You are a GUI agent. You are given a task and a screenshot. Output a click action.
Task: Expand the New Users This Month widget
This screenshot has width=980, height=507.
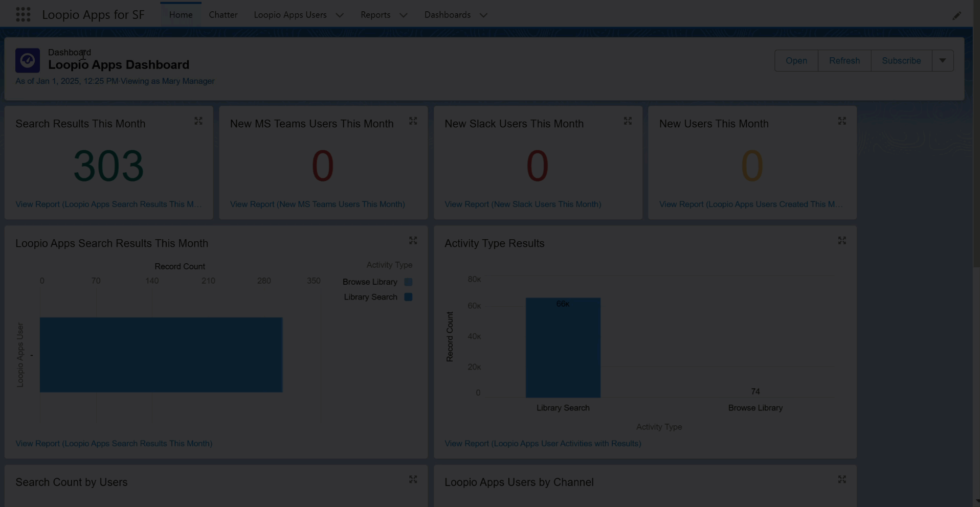tap(842, 121)
